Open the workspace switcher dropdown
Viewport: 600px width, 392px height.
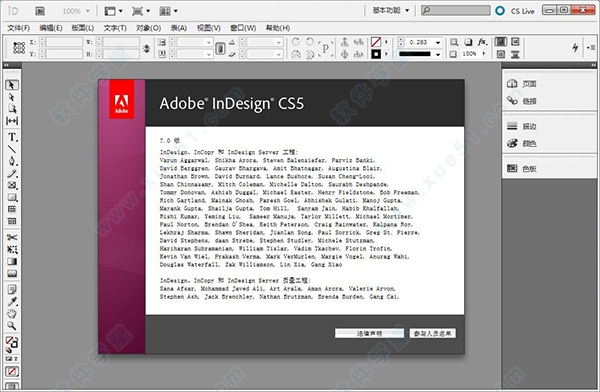click(x=391, y=11)
